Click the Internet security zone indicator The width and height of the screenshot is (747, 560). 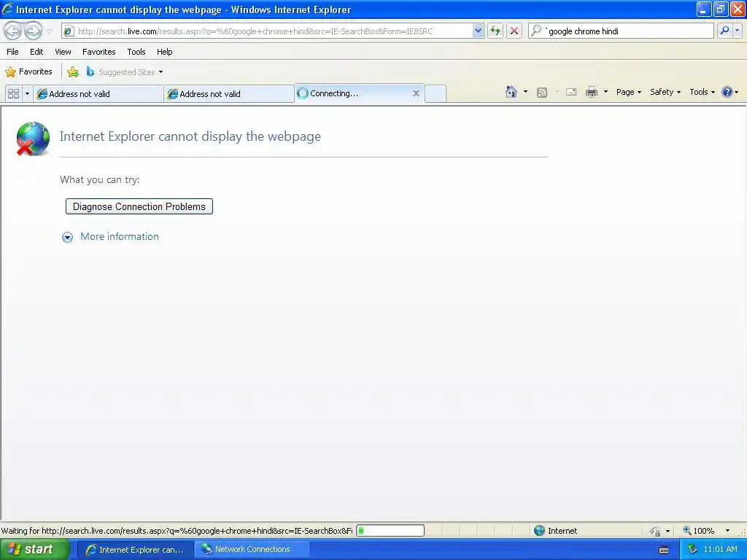point(555,531)
